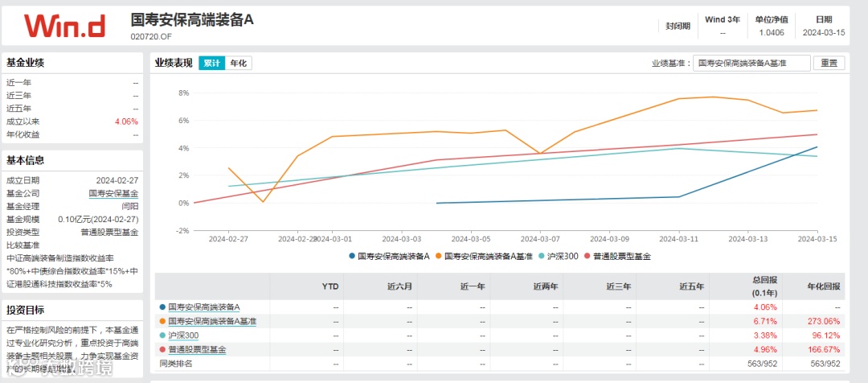Viewport: 868px width, 383px height.
Task: Click the Wind logo
Action: tap(63, 26)
